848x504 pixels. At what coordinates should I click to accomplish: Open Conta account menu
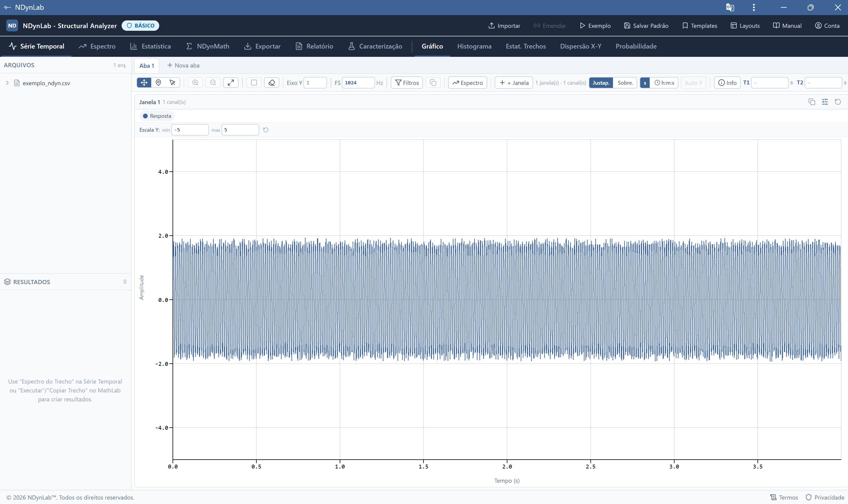pos(827,25)
